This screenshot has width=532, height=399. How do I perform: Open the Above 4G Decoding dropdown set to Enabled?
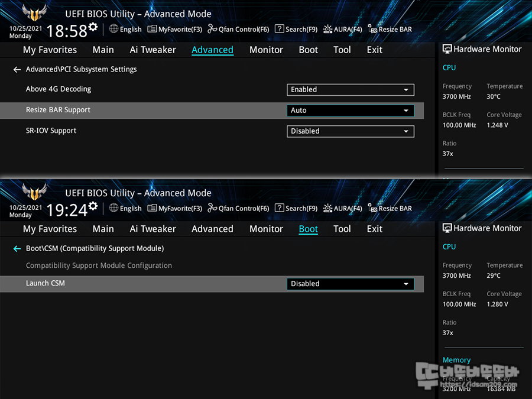pos(351,90)
